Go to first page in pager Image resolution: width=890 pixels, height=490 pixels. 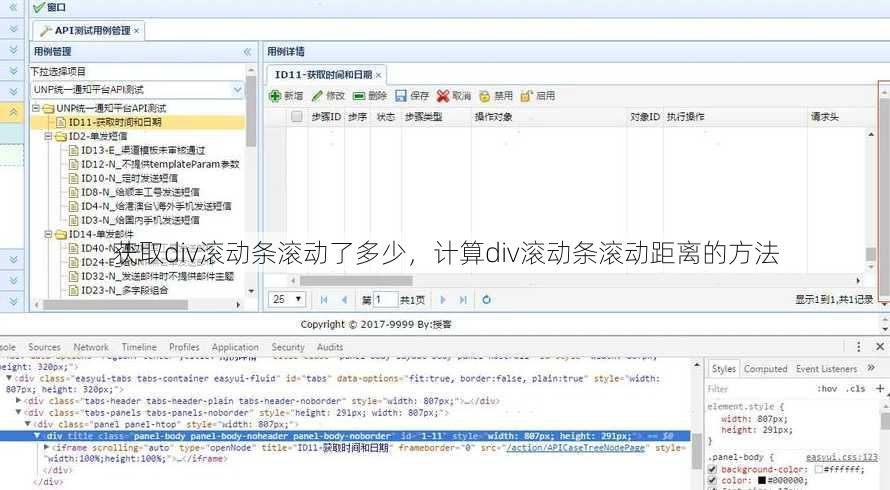[x=324, y=300]
